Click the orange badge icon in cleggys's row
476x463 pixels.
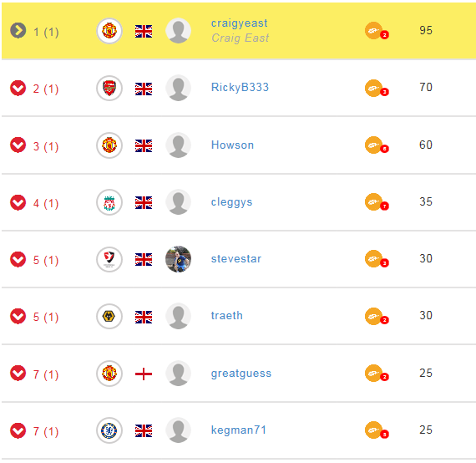(x=377, y=202)
